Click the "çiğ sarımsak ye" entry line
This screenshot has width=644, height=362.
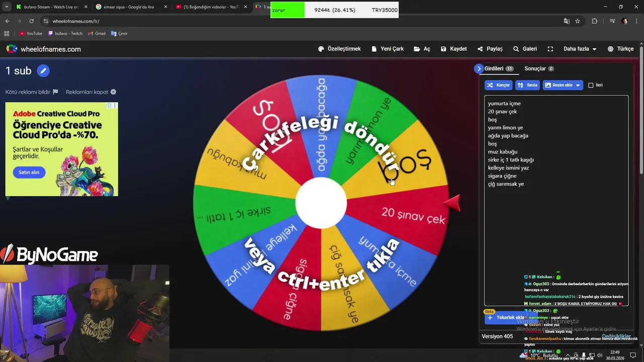click(506, 184)
